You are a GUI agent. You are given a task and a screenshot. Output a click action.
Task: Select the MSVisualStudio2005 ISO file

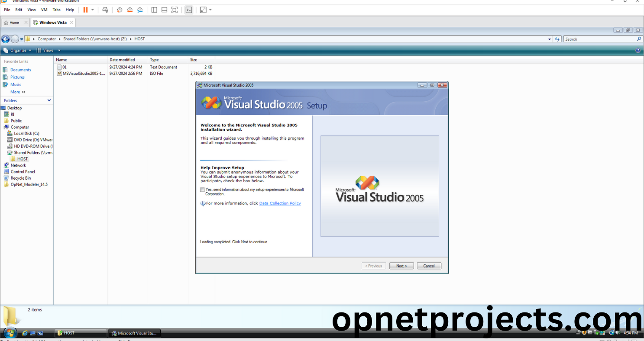(81, 74)
